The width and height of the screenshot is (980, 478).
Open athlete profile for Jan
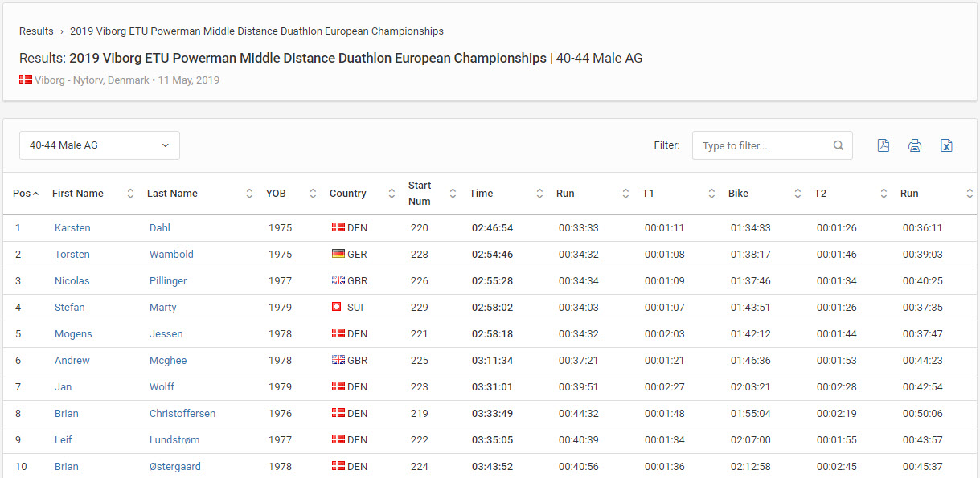(x=63, y=386)
